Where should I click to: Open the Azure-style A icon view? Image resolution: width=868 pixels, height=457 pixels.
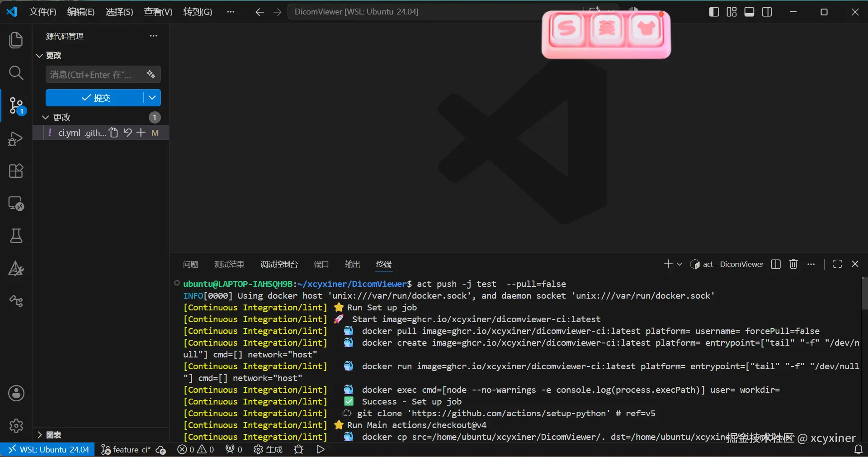[x=16, y=269]
